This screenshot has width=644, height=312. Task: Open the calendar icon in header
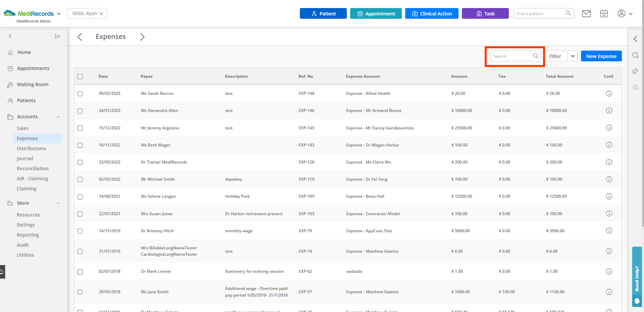point(604,14)
